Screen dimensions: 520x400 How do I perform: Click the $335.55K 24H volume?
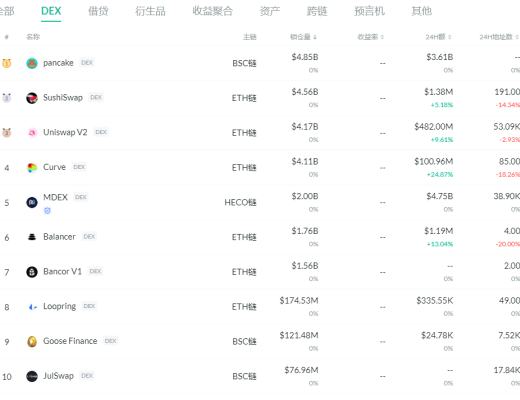pos(435,301)
